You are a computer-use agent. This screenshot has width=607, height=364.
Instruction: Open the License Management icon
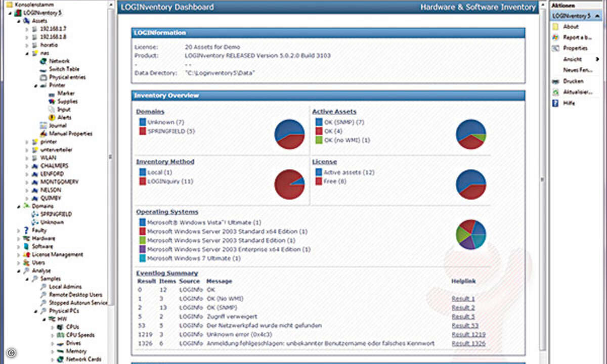click(x=26, y=255)
